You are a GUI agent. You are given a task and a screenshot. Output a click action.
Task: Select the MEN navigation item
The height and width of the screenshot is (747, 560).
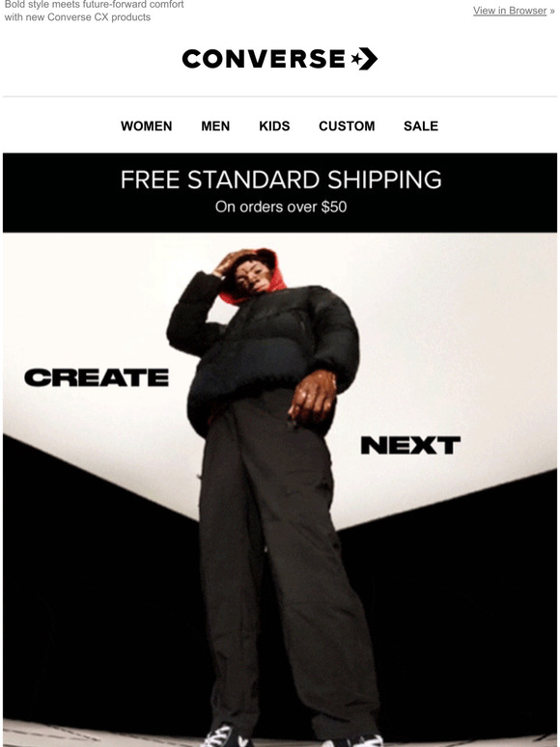(x=215, y=126)
